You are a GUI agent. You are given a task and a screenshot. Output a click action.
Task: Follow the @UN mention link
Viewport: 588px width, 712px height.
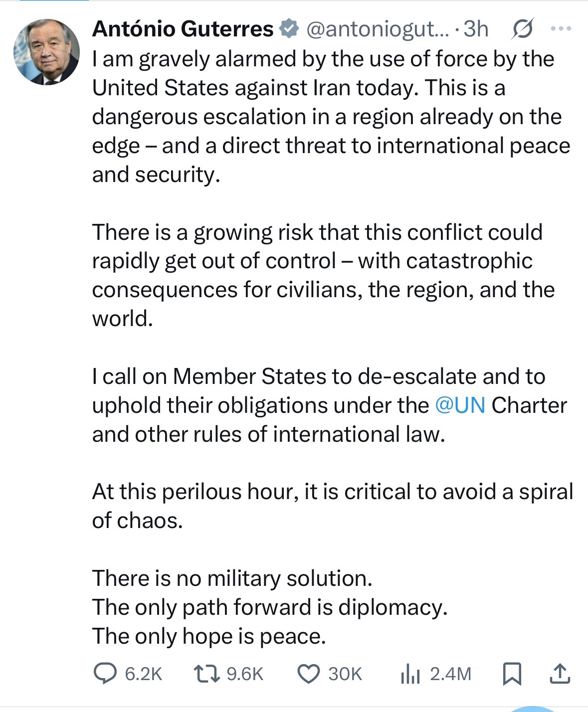[x=460, y=405]
